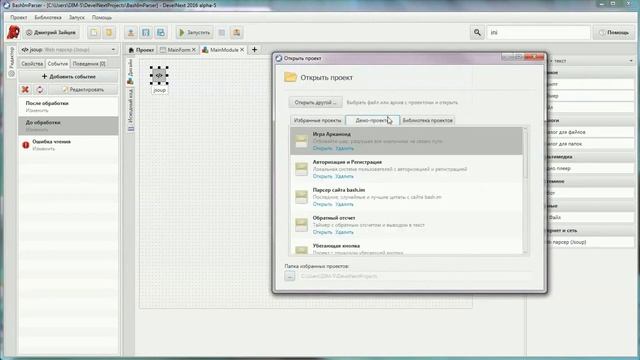640x360 pixels.
Task: Click Открыть link under Авторизация и Регистрация
Action: pos(322,176)
